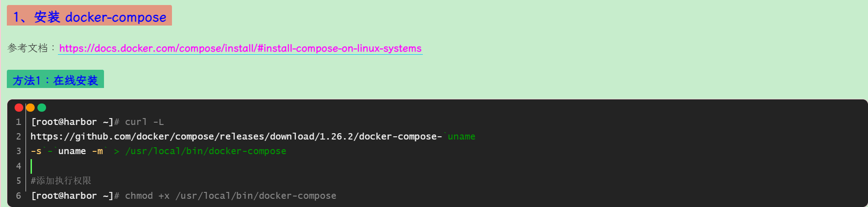The image size is (868, 207).
Task: Open the docs.docker.com compose install link
Action: coord(240,48)
